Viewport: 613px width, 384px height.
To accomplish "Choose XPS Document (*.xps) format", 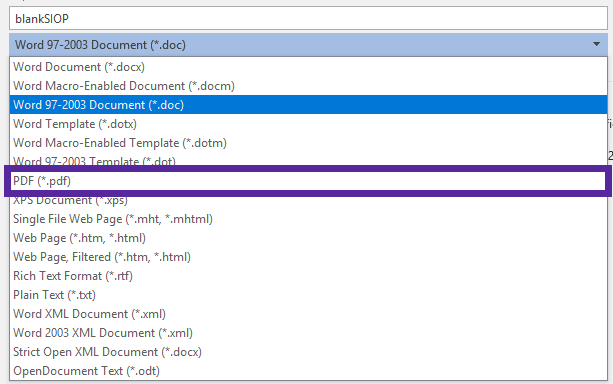I will tap(308, 202).
